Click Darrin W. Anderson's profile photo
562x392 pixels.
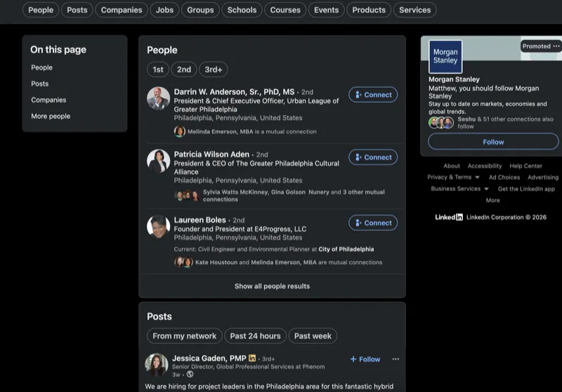[x=159, y=98]
